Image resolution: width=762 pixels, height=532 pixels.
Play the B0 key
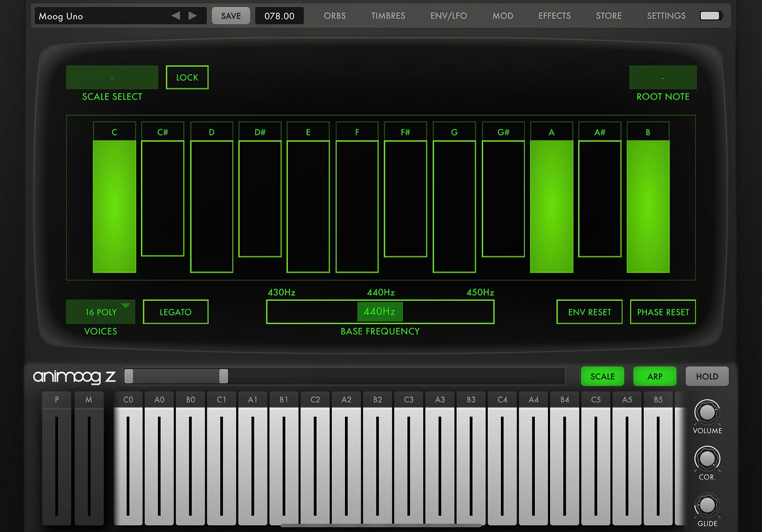tap(190, 466)
